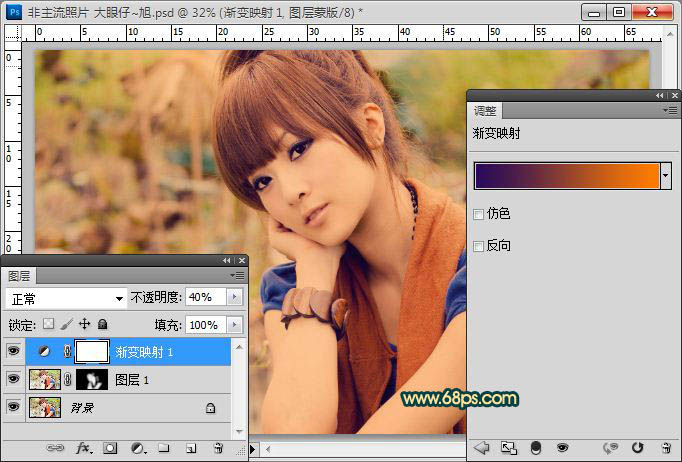Open the layer style fx menu

tap(84, 449)
